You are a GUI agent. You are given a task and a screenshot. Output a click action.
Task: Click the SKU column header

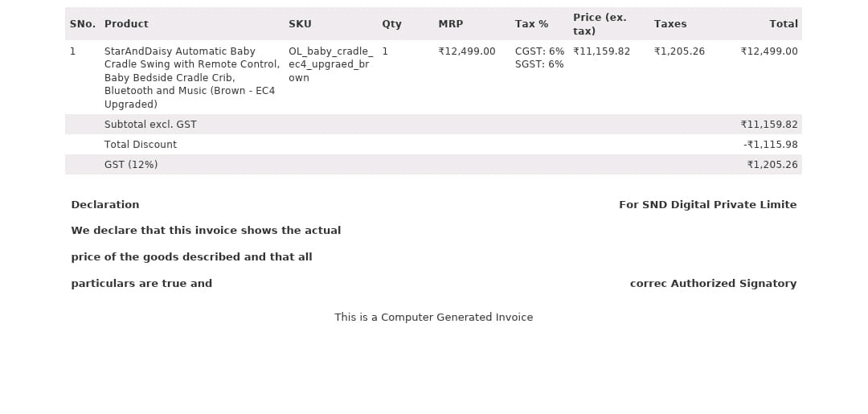[300, 24]
